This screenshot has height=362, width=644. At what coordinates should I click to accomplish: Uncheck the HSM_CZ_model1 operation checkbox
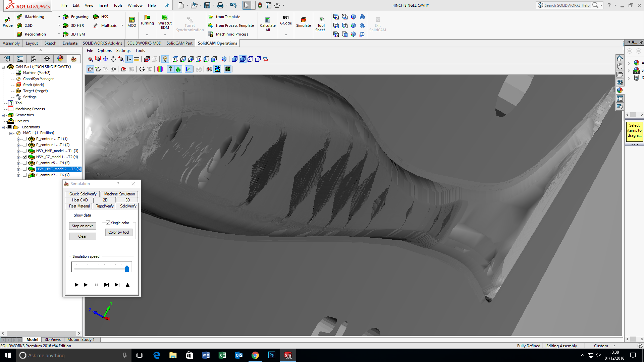(24, 157)
